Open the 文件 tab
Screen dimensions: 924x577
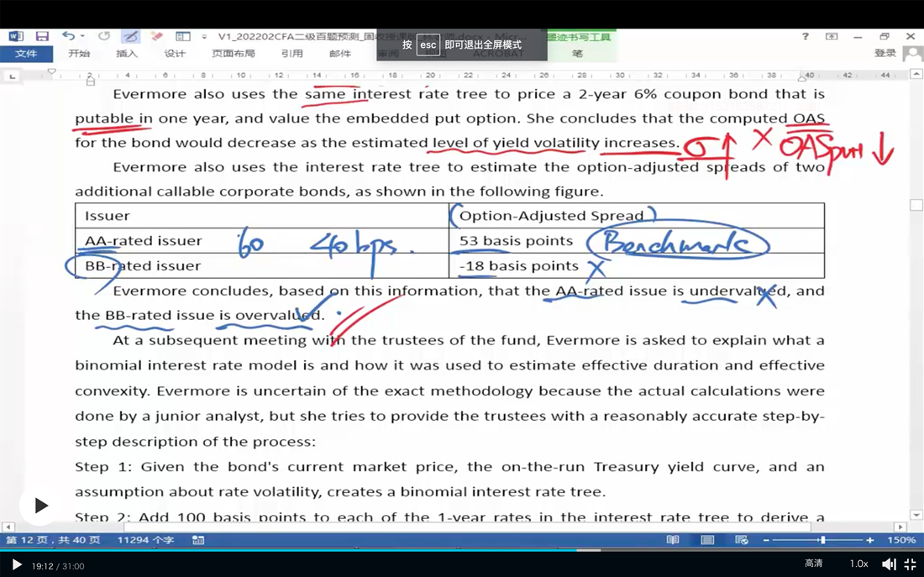[26, 54]
